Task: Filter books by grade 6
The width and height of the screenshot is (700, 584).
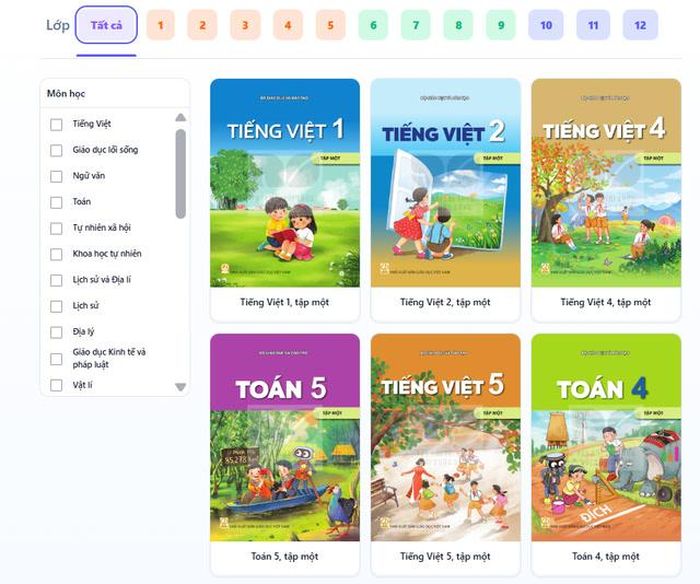Action: pos(373,25)
